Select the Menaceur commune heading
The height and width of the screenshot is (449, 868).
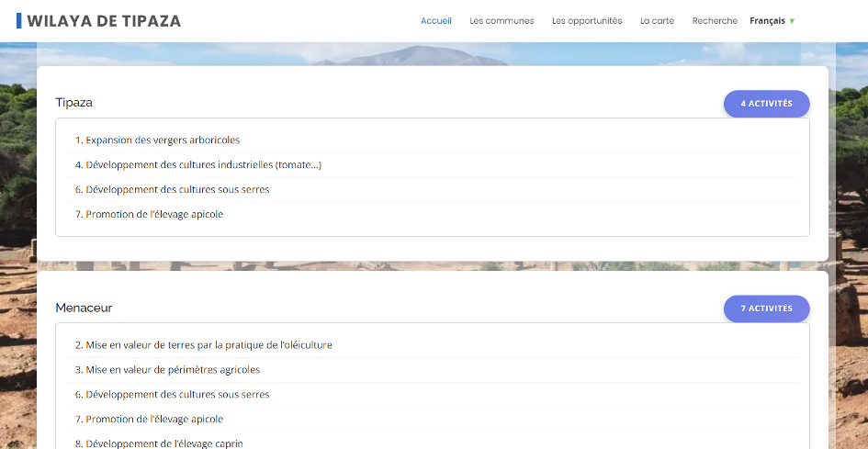(x=84, y=308)
